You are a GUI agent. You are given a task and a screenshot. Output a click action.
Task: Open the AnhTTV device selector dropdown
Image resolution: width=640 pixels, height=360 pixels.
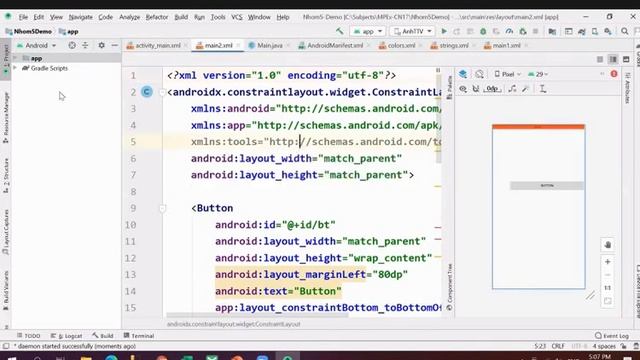click(412, 31)
